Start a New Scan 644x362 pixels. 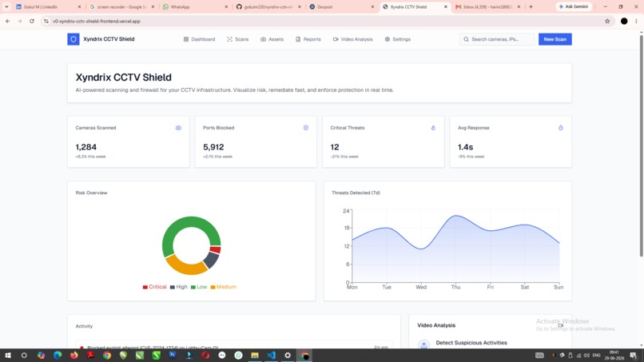[x=555, y=39]
